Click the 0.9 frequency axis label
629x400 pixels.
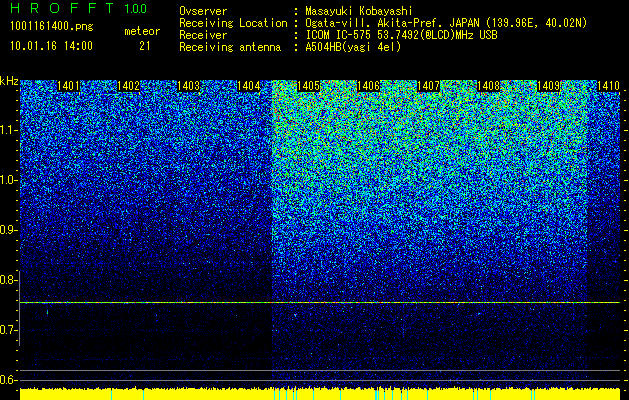pos(8,230)
